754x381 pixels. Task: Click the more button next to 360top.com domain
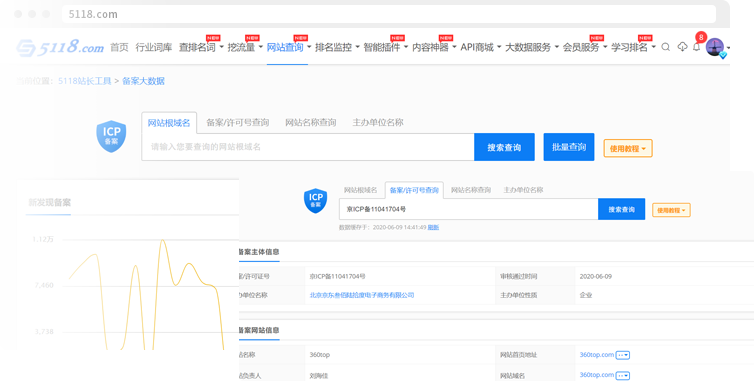click(623, 375)
